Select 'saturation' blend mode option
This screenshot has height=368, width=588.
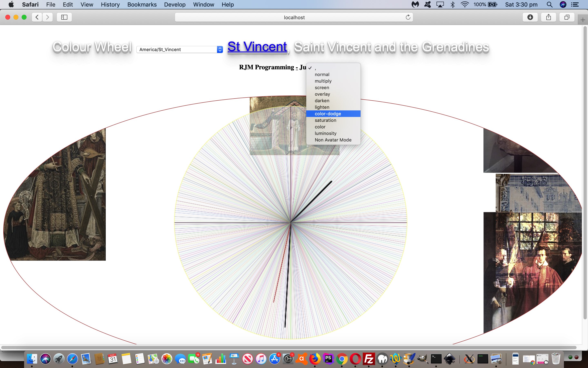pyautogui.click(x=333, y=120)
